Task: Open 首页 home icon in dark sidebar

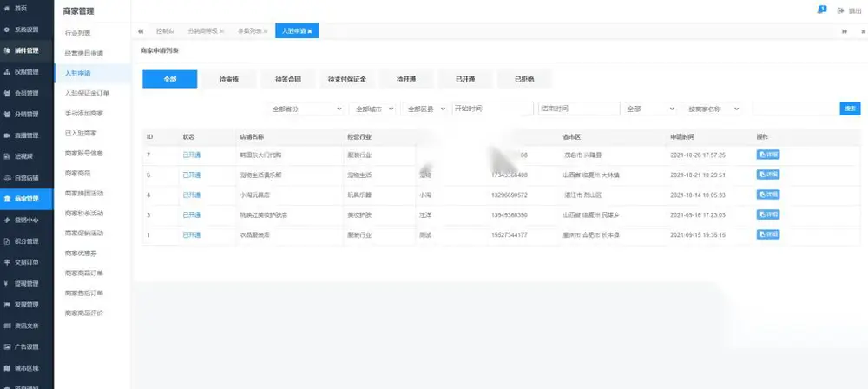Action: pos(7,10)
